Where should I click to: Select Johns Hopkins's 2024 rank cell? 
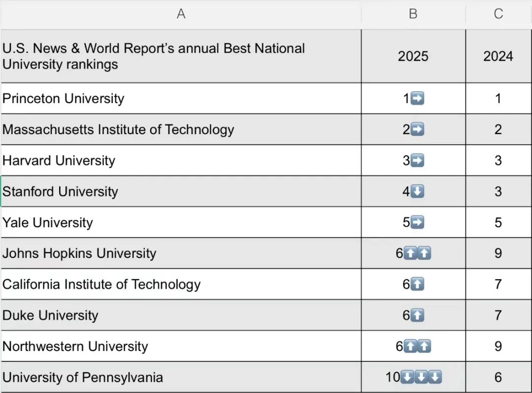point(498,253)
